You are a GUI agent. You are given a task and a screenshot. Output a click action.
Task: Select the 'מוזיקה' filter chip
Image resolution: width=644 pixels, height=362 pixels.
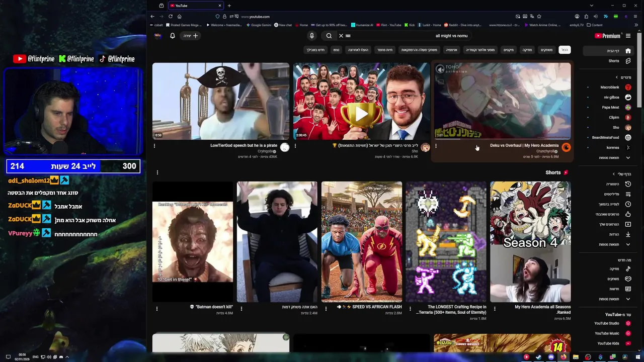point(527,50)
